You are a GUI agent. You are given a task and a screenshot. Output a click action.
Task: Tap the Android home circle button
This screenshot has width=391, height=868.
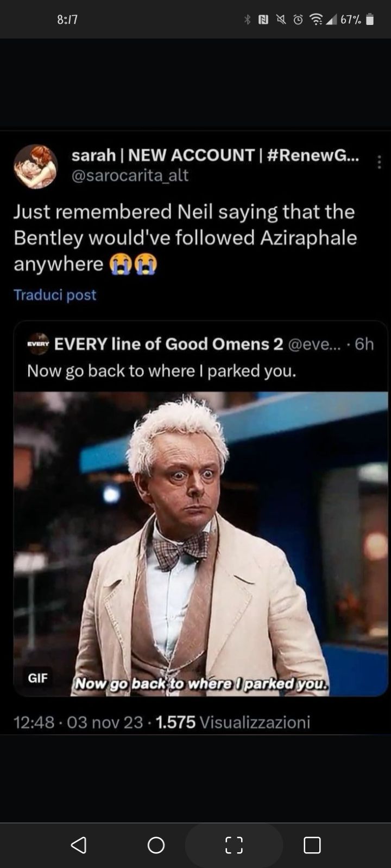pyautogui.click(x=156, y=845)
